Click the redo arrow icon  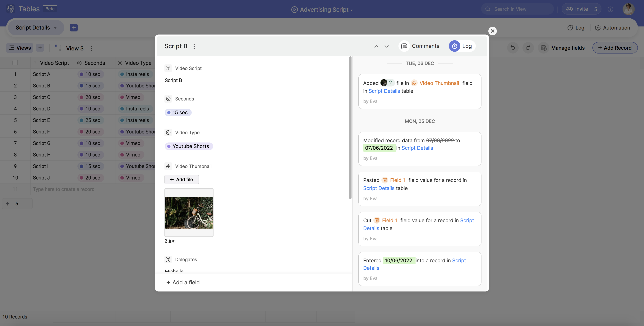coord(528,48)
